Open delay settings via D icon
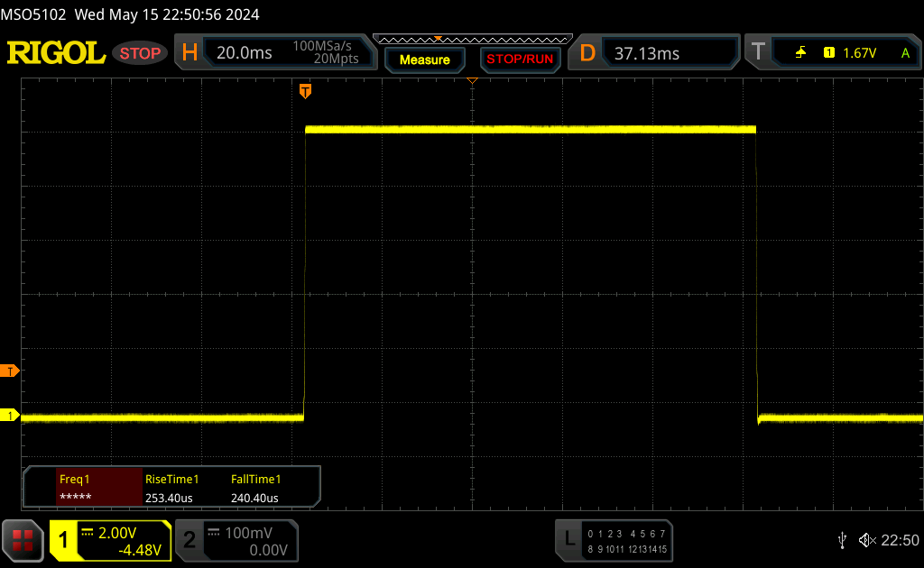Viewport: 924px width, 568px height. pyautogui.click(x=587, y=53)
